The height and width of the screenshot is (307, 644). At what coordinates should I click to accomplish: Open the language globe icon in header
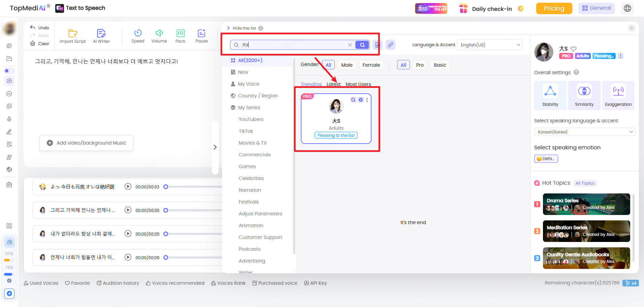(x=627, y=8)
